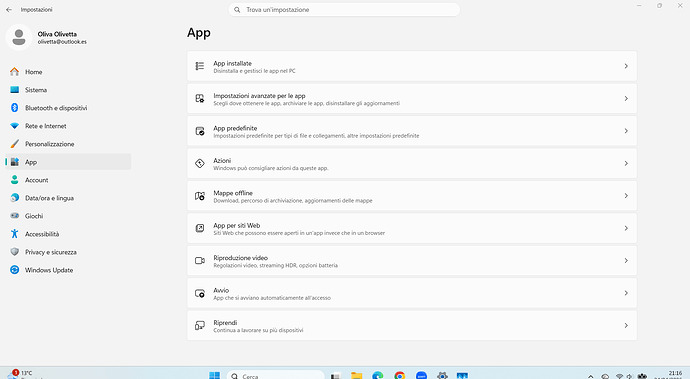Screen dimensions: 690x379
Task: Click the back arrow next to Impostazioni
Action: tap(9, 9)
